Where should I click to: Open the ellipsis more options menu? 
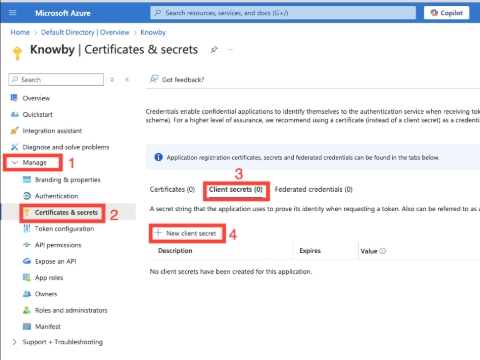[230, 50]
